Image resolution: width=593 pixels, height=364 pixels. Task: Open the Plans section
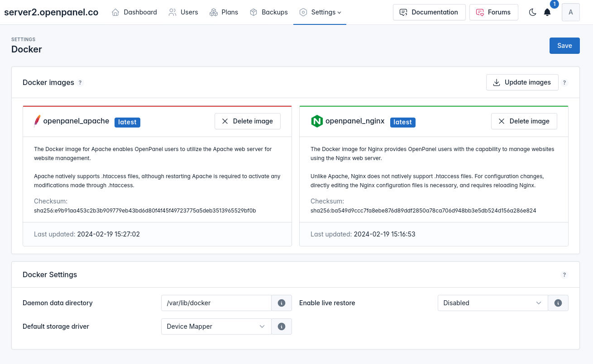[224, 12]
